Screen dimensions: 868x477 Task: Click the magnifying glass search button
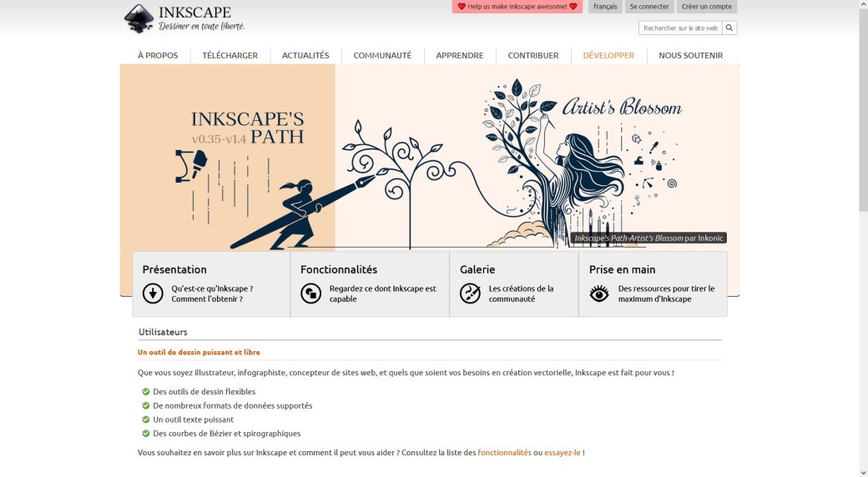729,28
